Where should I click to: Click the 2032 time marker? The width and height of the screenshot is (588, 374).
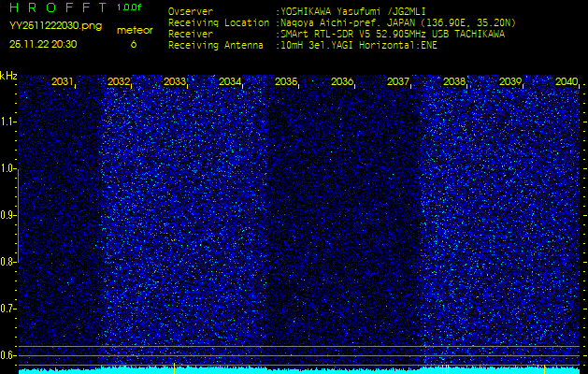119,81
